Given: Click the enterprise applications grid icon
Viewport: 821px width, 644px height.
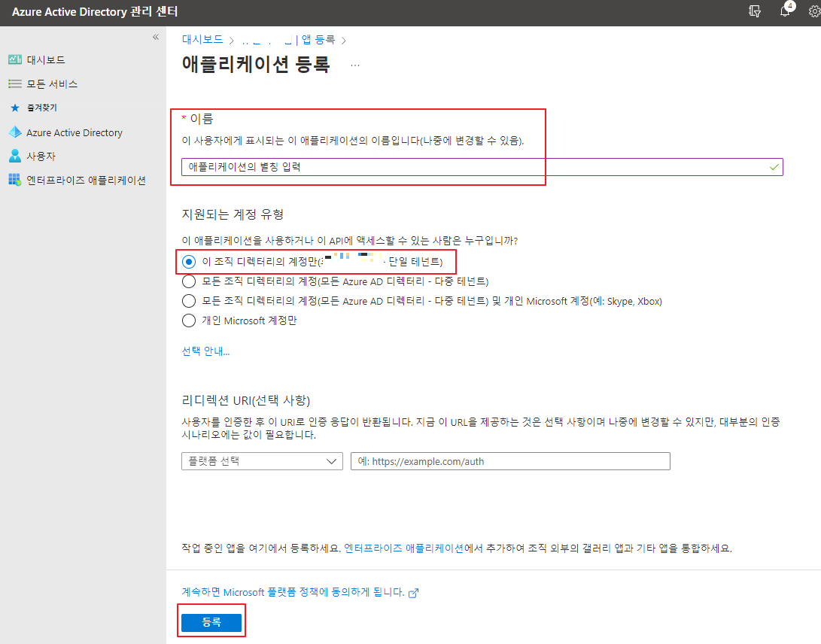Looking at the screenshot, I should click(x=15, y=180).
